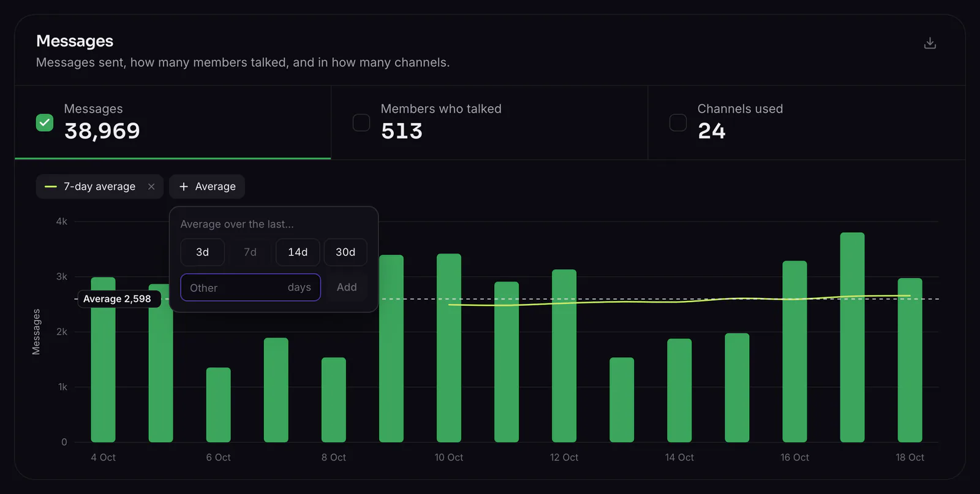This screenshot has width=980, height=494.
Task: Select the 4 Oct bar
Action: coord(103,360)
